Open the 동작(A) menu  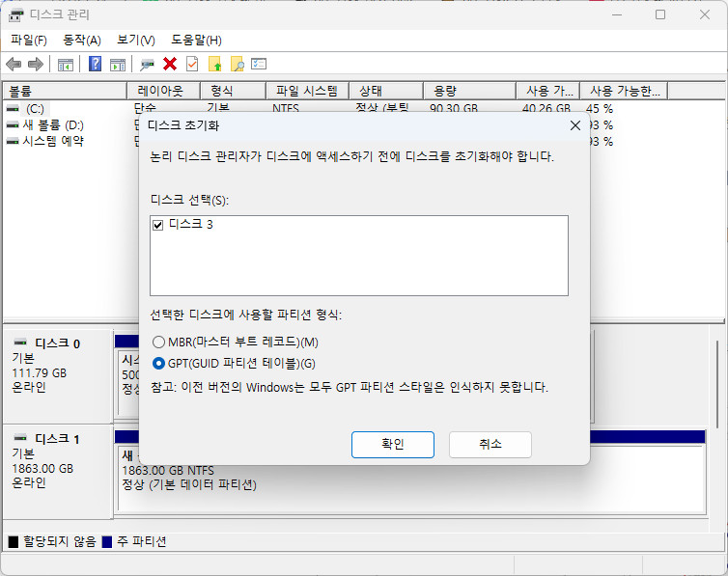(x=82, y=41)
